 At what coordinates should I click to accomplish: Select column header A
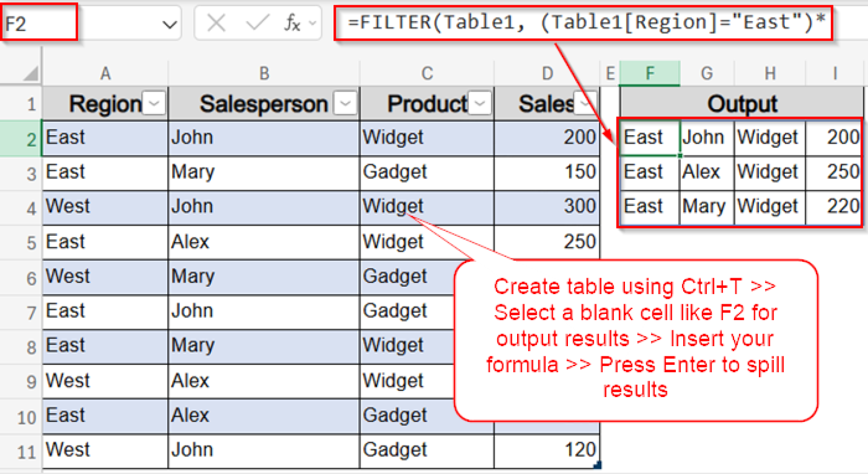pyautogui.click(x=105, y=72)
